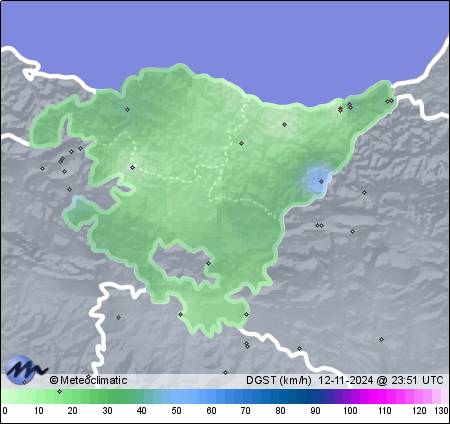
Task: Pick the station marker overlapping the color scale
Action: tap(59, 391)
